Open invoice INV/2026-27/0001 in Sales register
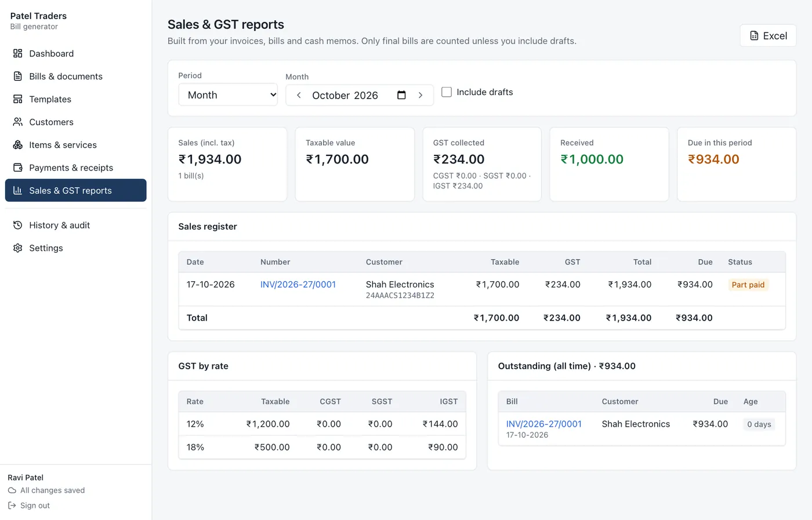The height and width of the screenshot is (520, 812). pyautogui.click(x=298, y=285)
